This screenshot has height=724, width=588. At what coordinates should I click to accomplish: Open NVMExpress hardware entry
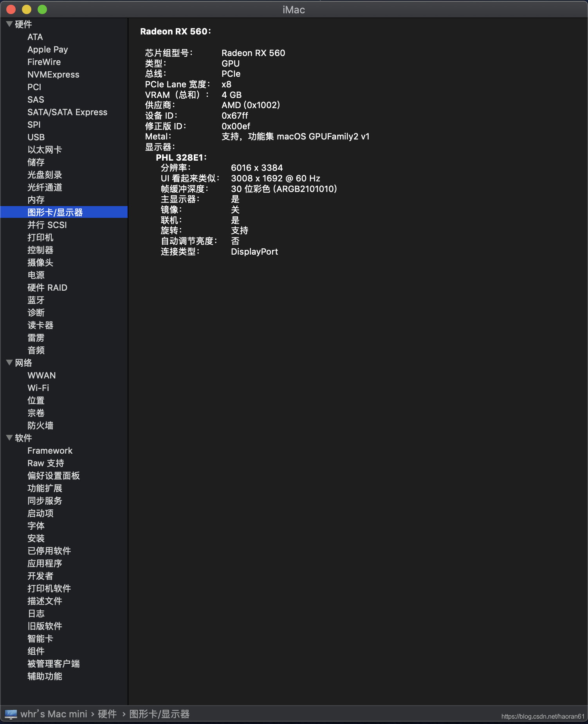53,74
